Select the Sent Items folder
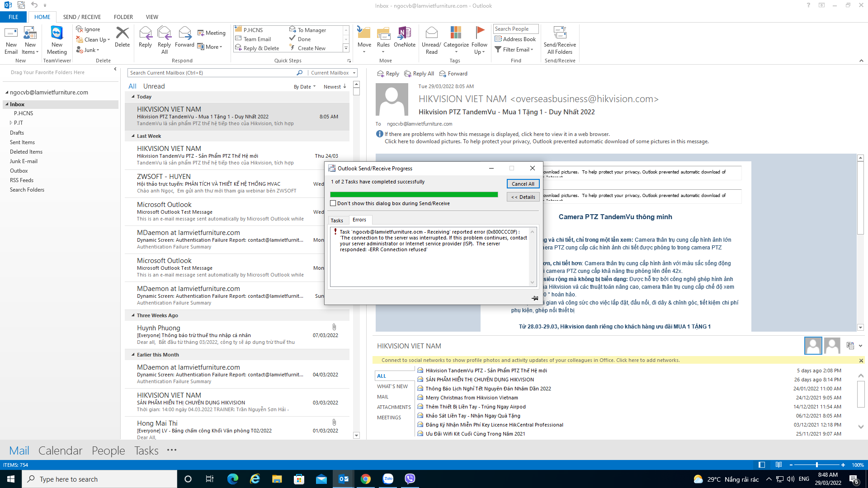Viewport: 868px width, 488px height. coord(22,142)
